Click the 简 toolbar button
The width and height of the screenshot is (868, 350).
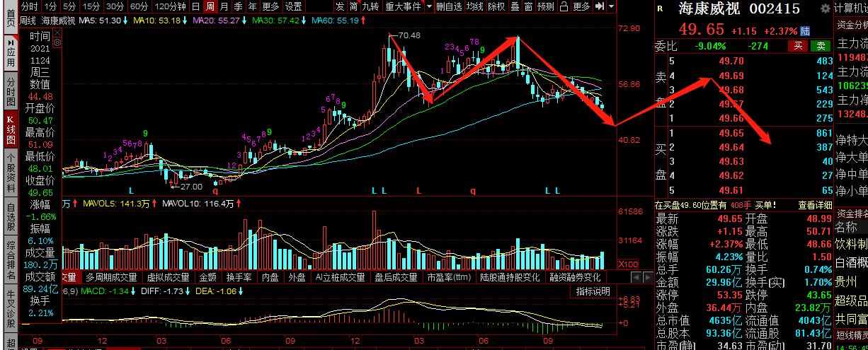tap(354, 6)
